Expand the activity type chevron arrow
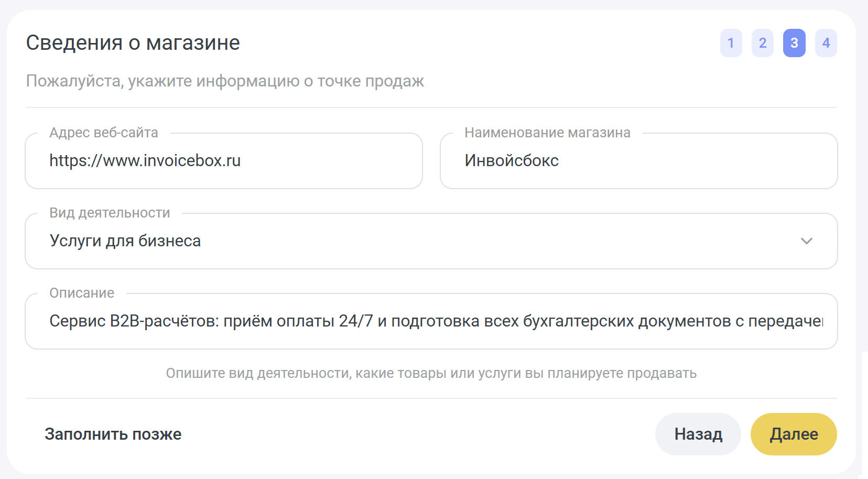 [806, 241]
